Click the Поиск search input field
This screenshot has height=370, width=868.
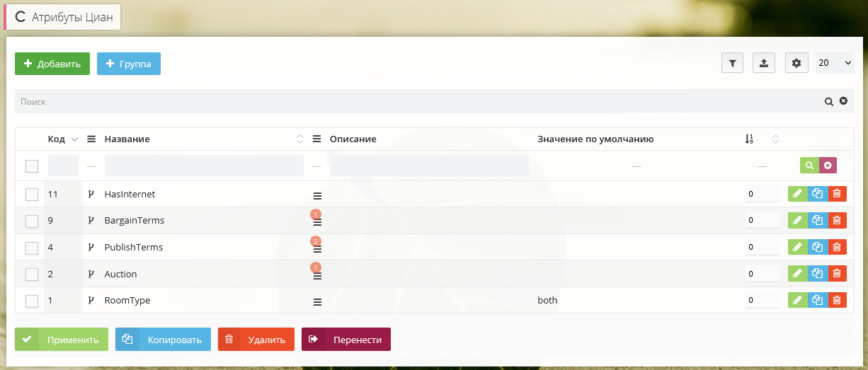[x=418, y=102]
